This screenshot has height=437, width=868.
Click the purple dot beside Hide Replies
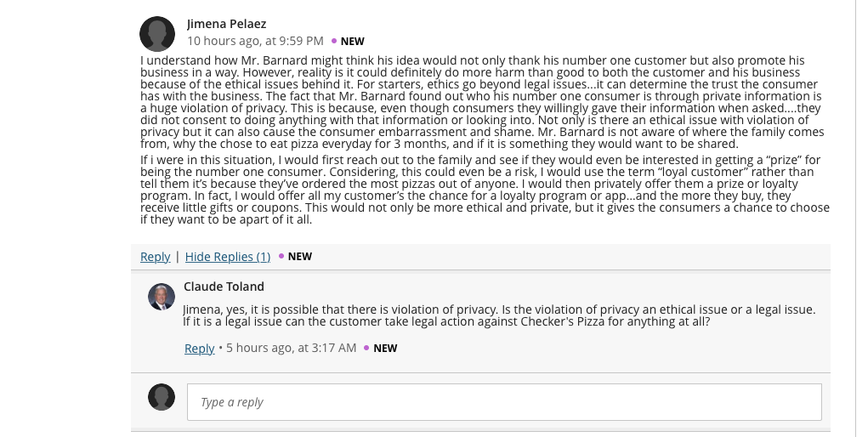[281, 256]
